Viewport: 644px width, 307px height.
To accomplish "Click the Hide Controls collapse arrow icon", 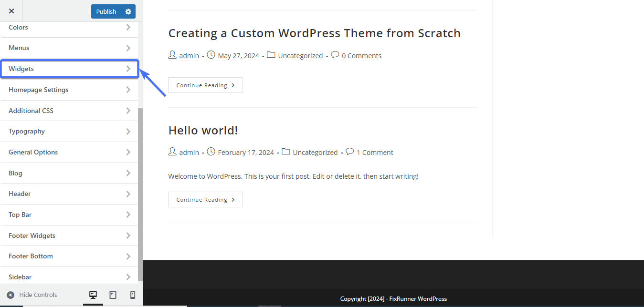I will click(x=11, y=295).
